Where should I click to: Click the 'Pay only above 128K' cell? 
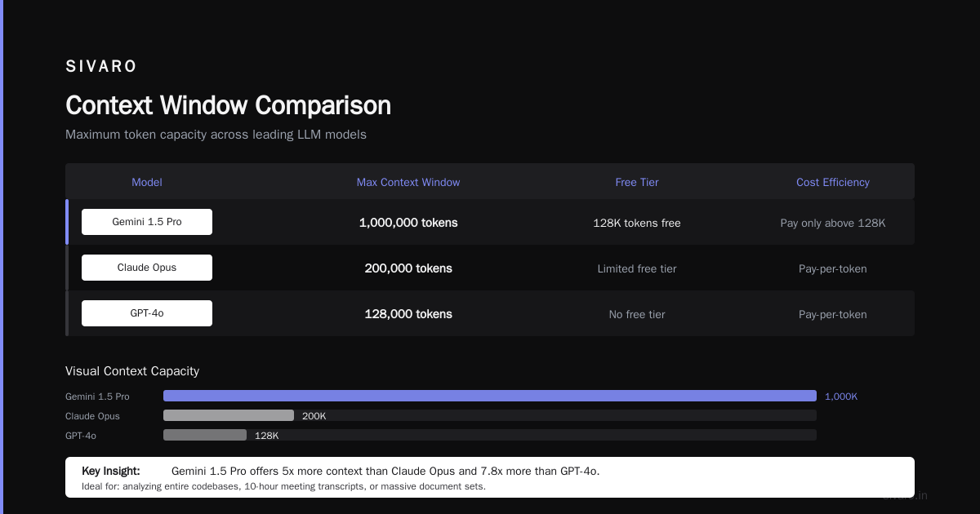point(833,223)
